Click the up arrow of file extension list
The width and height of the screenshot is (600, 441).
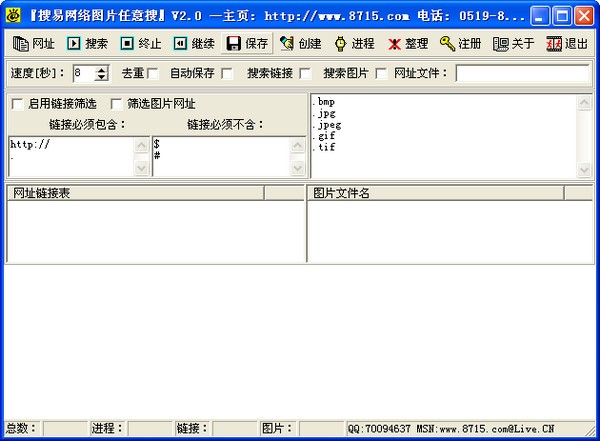coord(584,103)
